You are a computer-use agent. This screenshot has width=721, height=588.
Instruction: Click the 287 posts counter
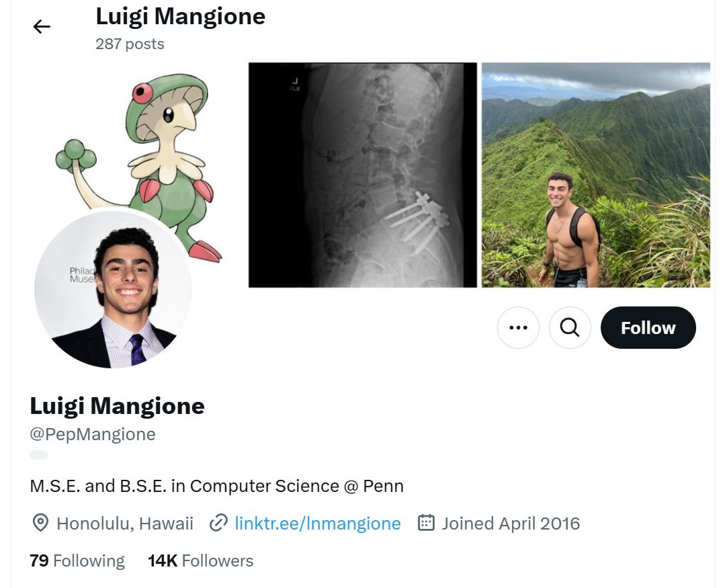point(129,44)
